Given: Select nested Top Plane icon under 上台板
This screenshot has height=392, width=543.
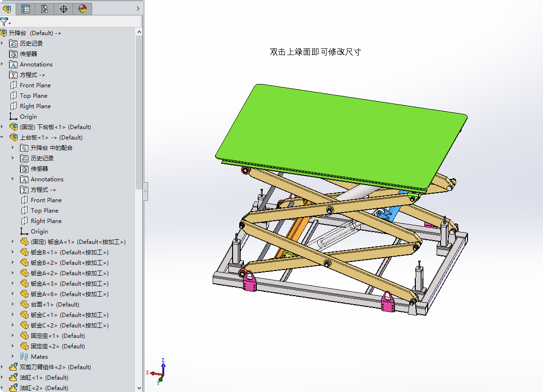Looking at the screenshot, I should [x=24, y=211].
